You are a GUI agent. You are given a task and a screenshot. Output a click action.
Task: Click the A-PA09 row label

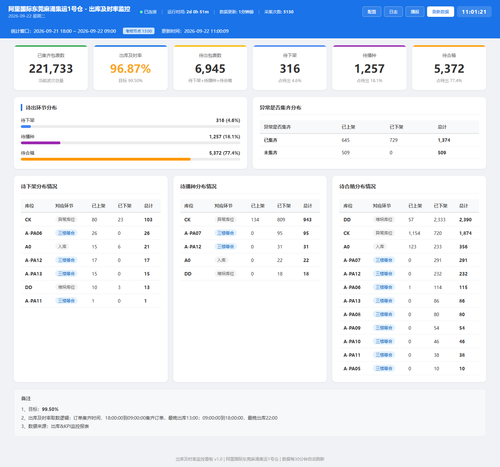click(352, 328)
